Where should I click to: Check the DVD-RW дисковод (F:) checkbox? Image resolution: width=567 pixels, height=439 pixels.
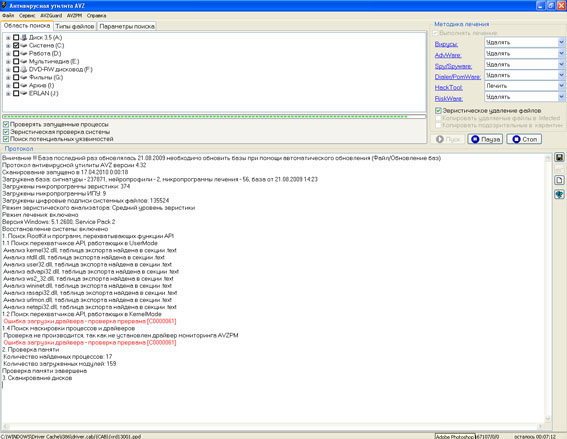(x=16, y=69)
